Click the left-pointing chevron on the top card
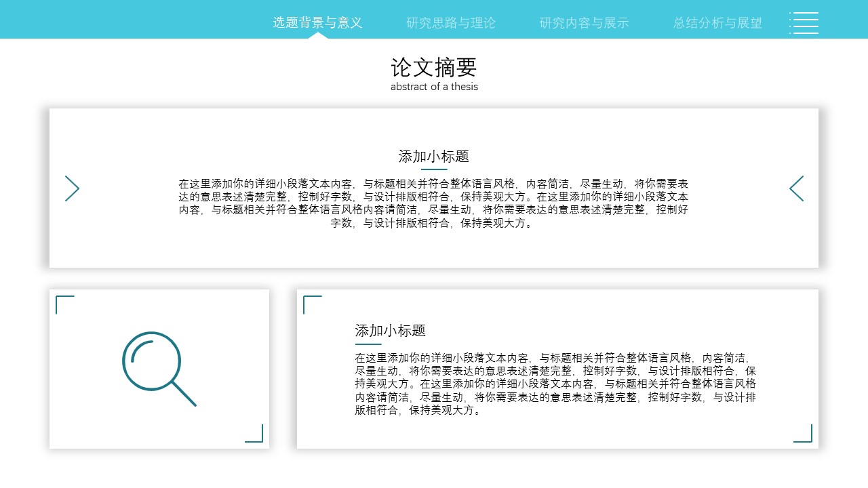 pos(796,188)
